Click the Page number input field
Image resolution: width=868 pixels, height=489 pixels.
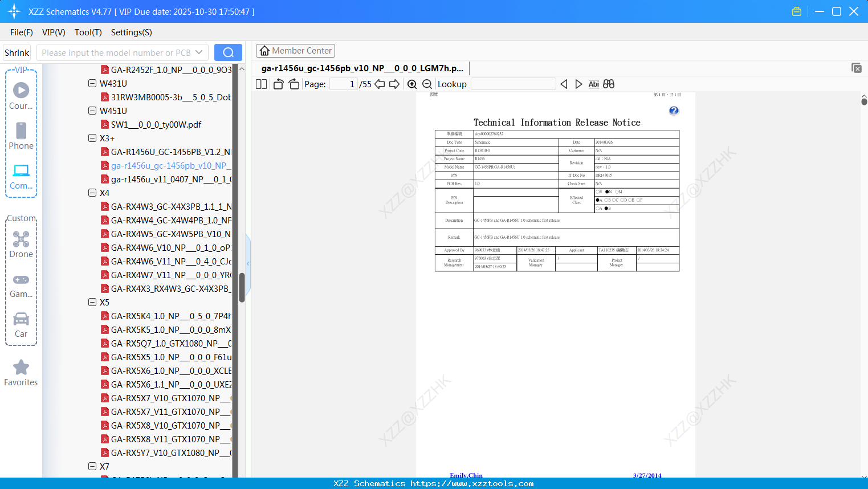[344, 84]
